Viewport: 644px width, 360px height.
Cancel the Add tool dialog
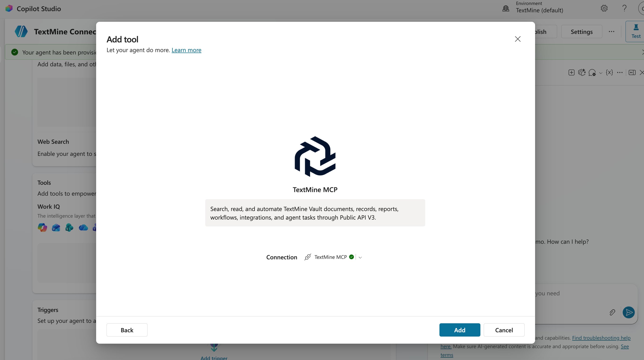click(504, 330)
